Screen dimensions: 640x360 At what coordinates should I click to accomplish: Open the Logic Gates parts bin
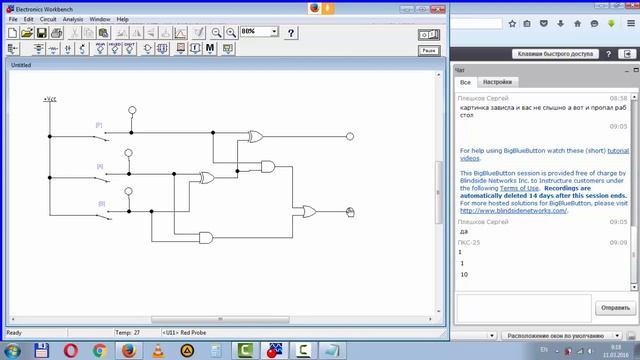147,49
